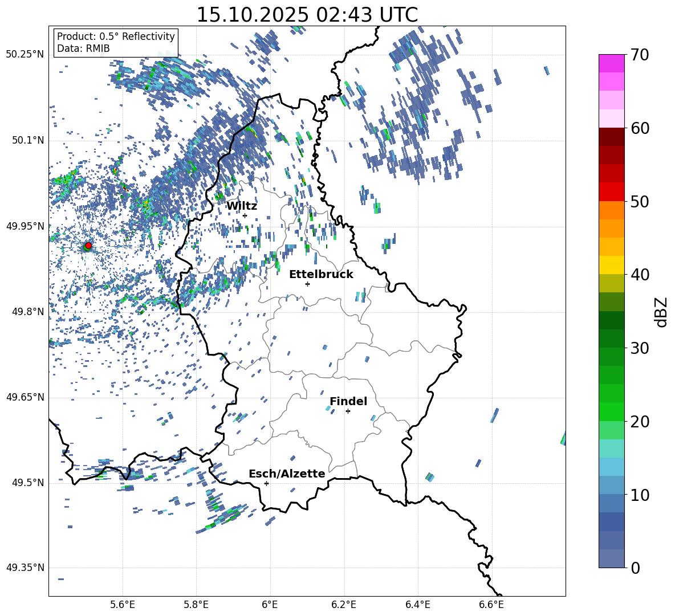This screenshot has width=675, height=616.
Task: Click the latitude label 49.5°N
Action: (x=27, y=483)
